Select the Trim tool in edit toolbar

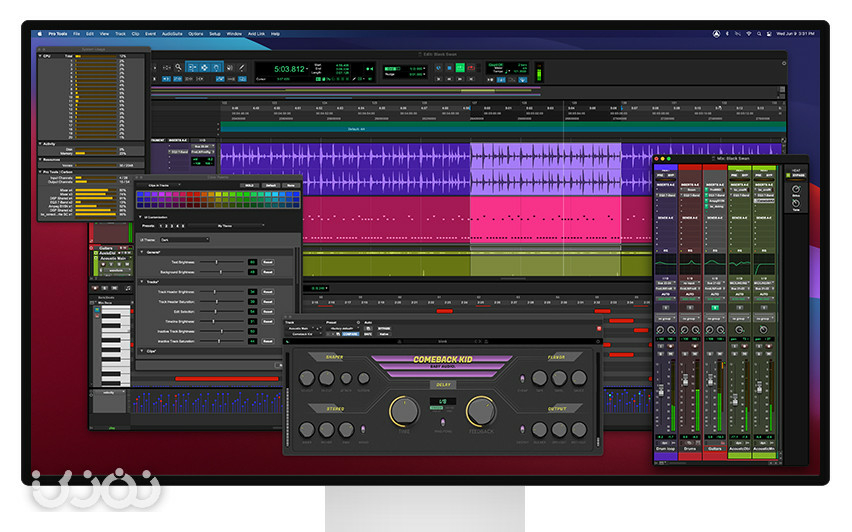tap(192, 67)
